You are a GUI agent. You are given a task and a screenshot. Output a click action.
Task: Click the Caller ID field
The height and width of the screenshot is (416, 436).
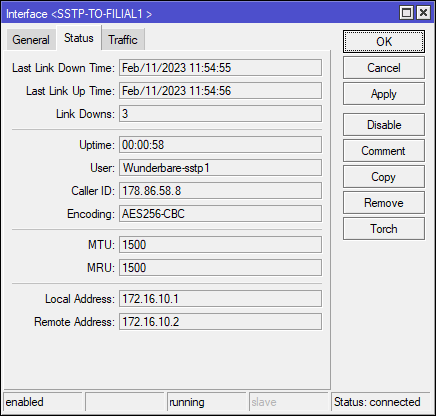pyautogui.click(x=220, y=191)
